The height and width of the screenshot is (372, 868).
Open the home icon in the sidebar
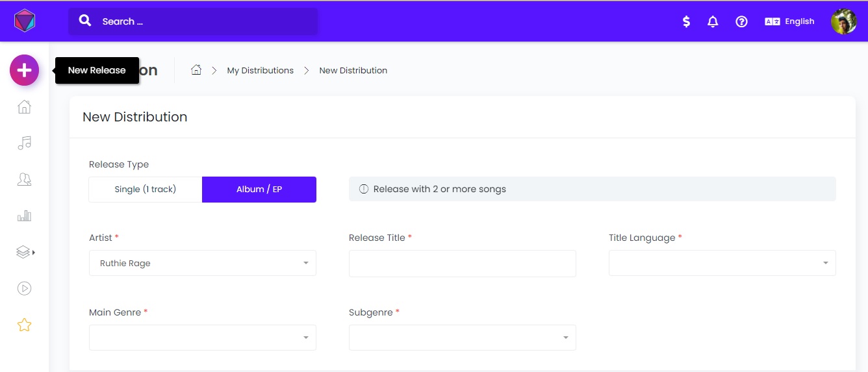tap(24, 106)
